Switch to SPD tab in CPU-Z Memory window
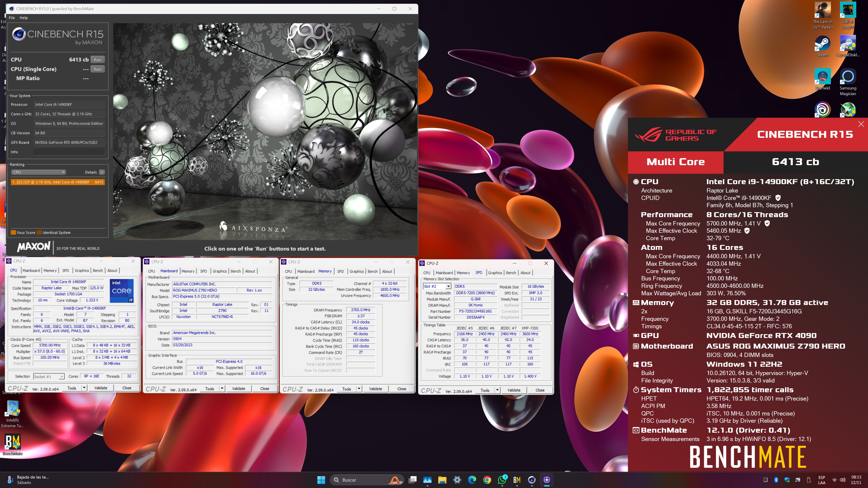The width and height of the screenshot is (868, 488). (340, 271)
